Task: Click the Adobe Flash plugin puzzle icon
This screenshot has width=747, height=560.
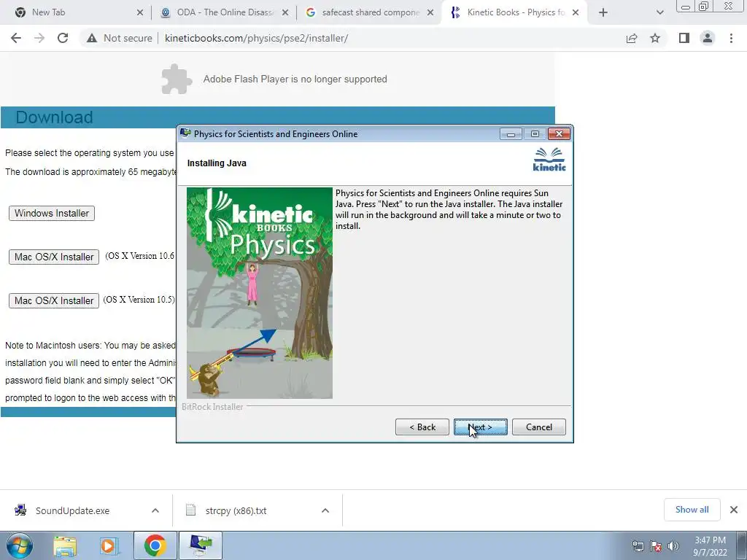Action: 177,79
